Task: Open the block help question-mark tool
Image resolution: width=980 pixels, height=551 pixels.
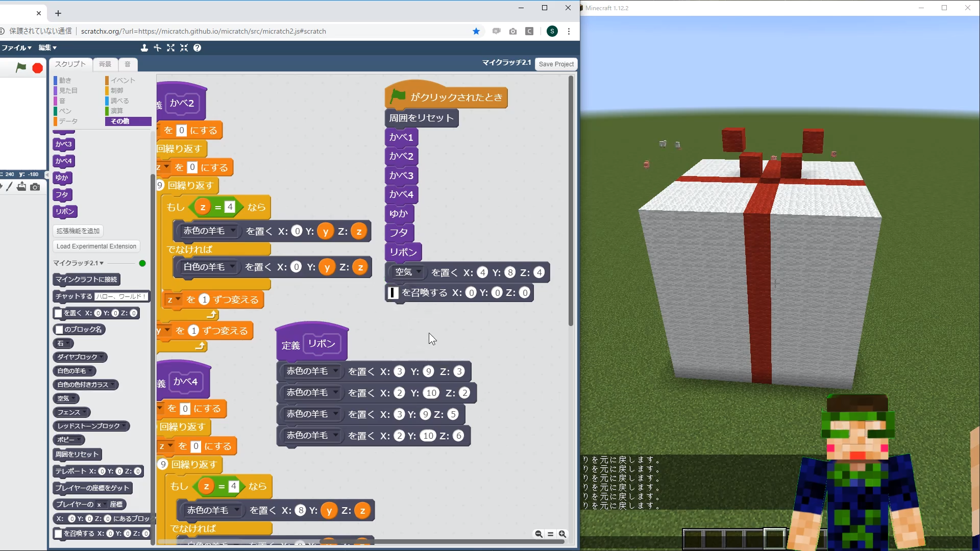Action: pos(198,47)
